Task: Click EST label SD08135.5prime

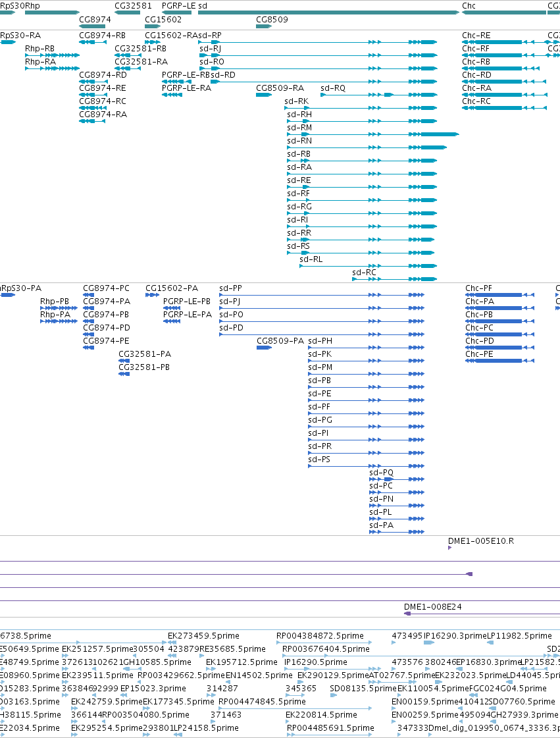Action: (363, 689)
